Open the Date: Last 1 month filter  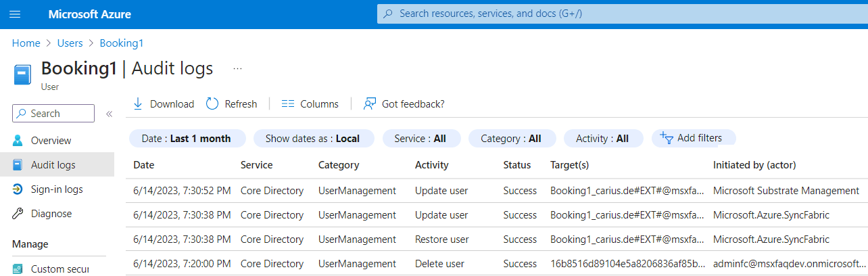186,138
